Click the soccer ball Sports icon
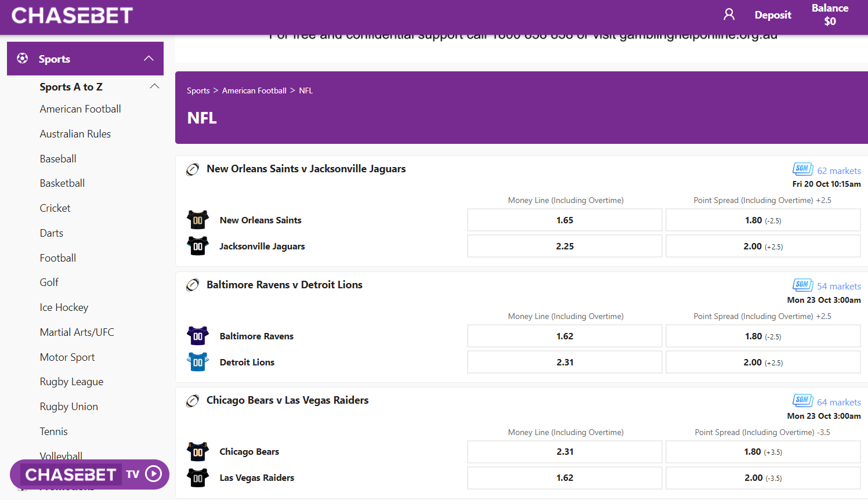The height and width of the screenshot is (500, 868). (x=22, y=58)
